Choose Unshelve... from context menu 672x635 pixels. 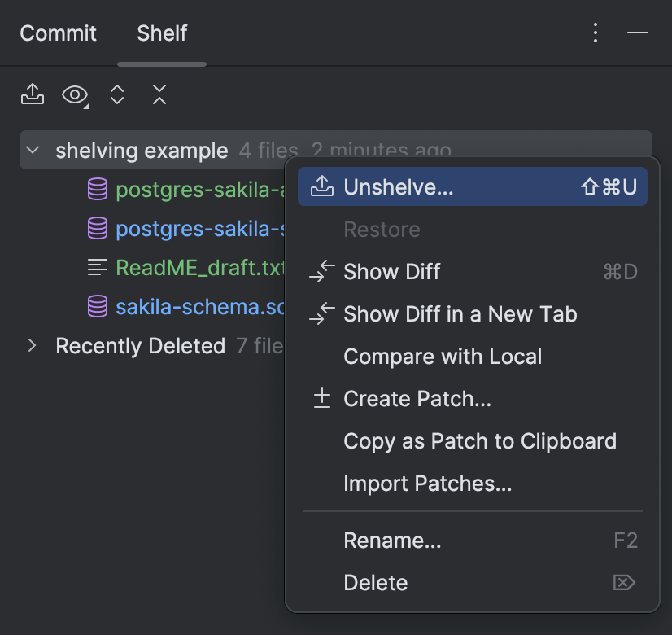pos(473,186)
